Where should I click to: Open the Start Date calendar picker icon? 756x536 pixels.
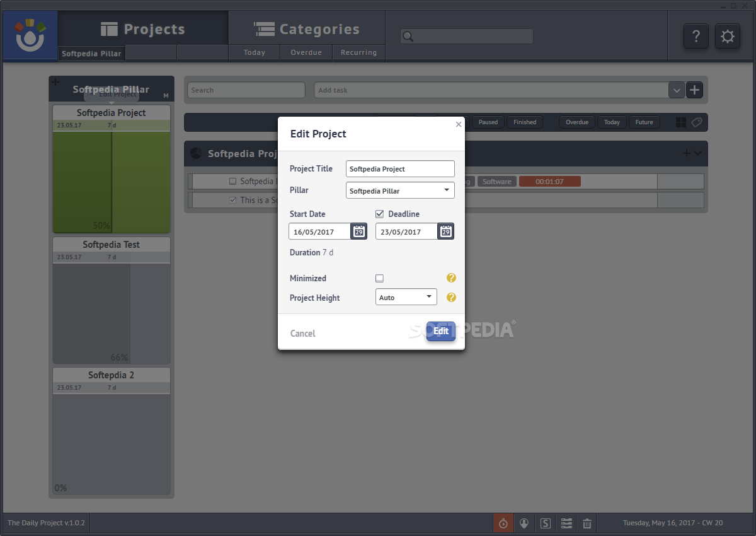(x=359, y=231)
